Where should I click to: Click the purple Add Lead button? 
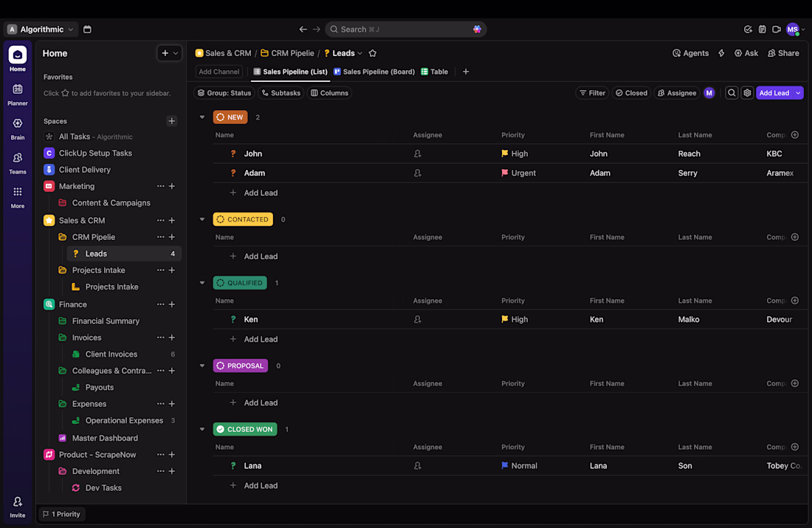pos(774,93)
